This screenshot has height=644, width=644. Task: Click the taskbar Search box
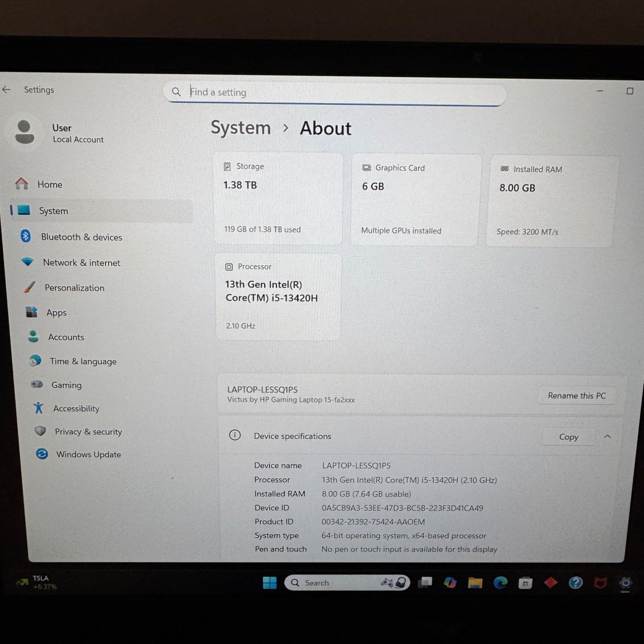pyautogui.click(x=347, y=582)
